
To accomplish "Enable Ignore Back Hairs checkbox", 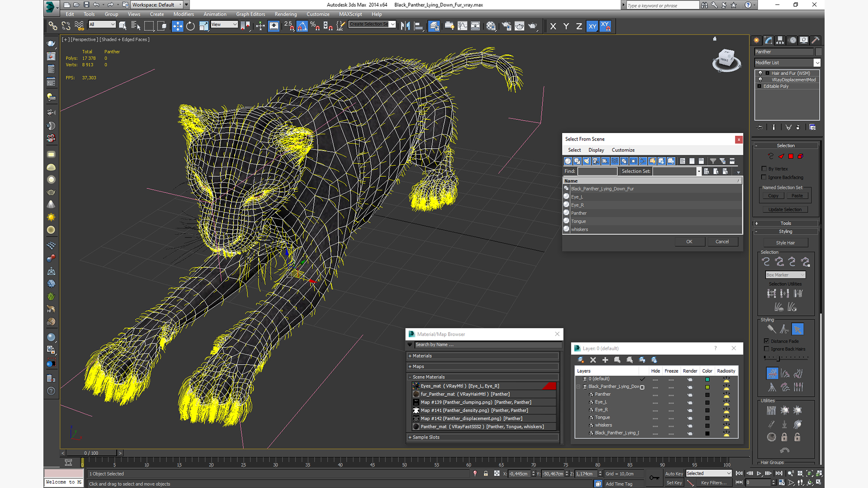I will [x=766, y=349].
